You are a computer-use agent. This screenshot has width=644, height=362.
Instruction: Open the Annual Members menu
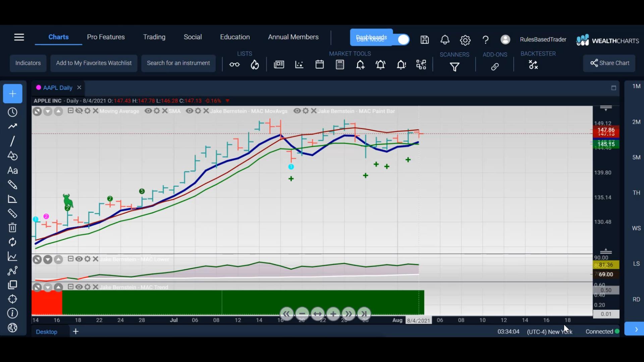click(293, 37)
